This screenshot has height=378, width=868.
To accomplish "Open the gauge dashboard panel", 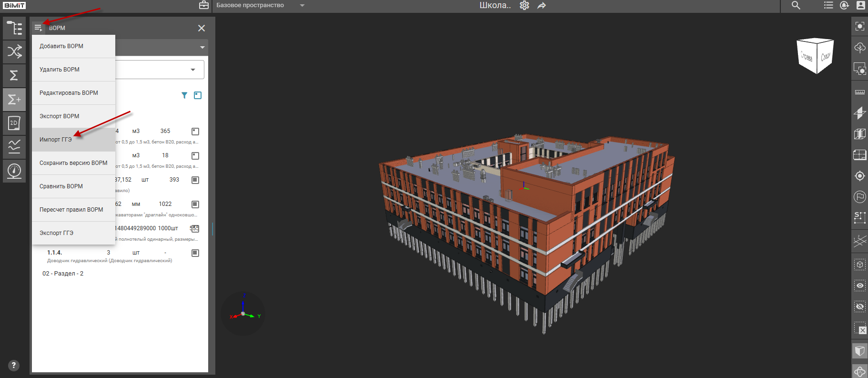I will click(14, 171).
